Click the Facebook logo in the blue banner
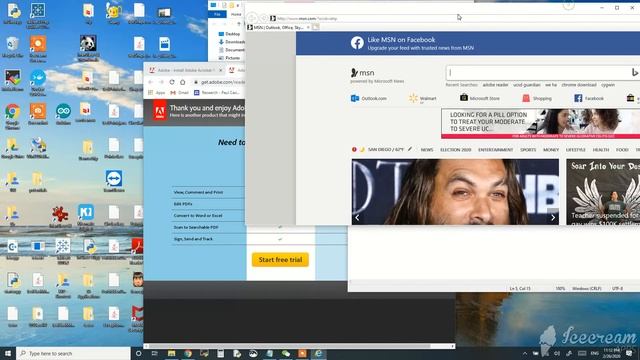Screen dimensions: 640x360 pyautogui.click(x=357, y=43)
